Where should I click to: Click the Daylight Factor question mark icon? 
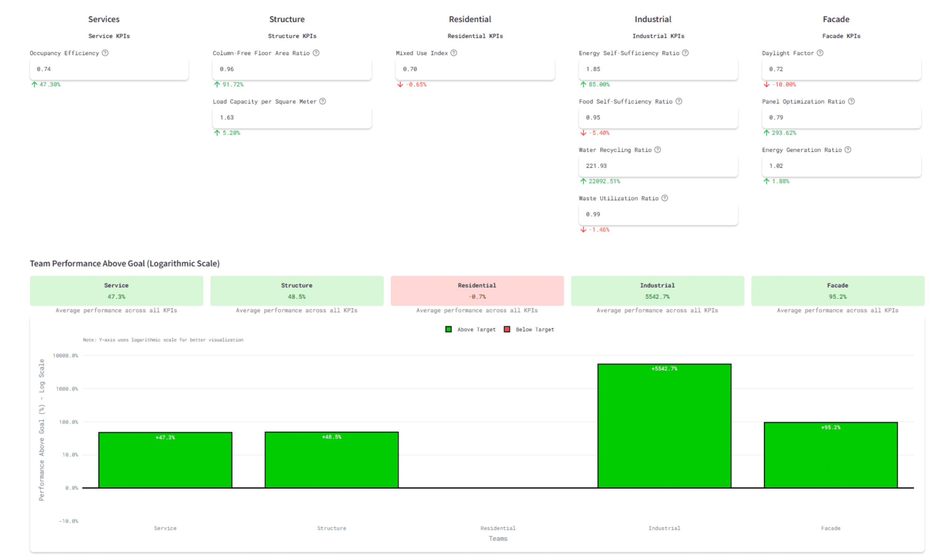coord(820,53)
